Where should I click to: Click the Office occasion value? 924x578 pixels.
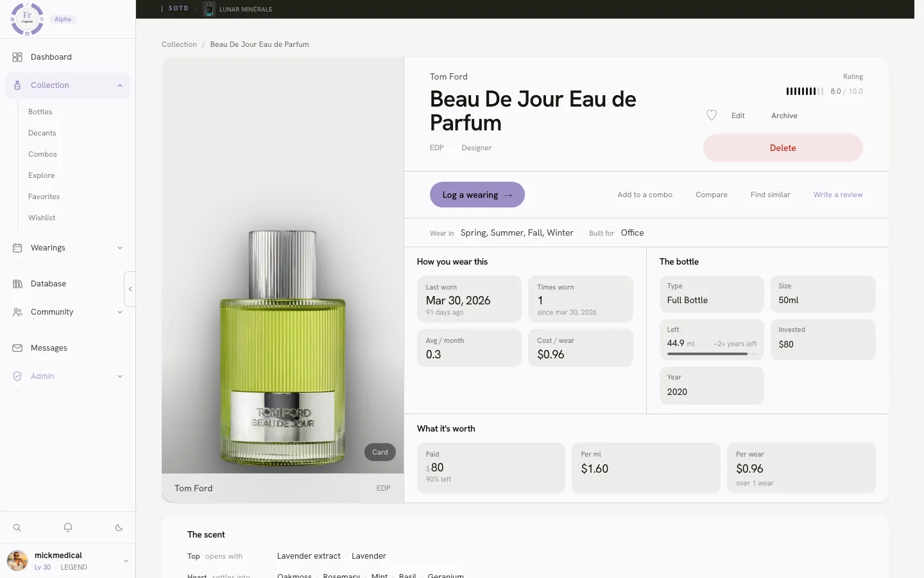632,233
